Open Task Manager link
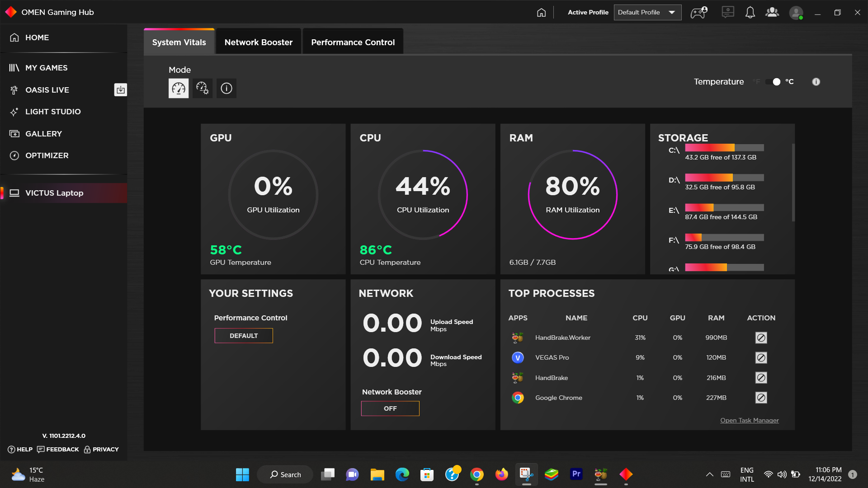The height and width of the screenshot is (488, 868). coord(749,421)
